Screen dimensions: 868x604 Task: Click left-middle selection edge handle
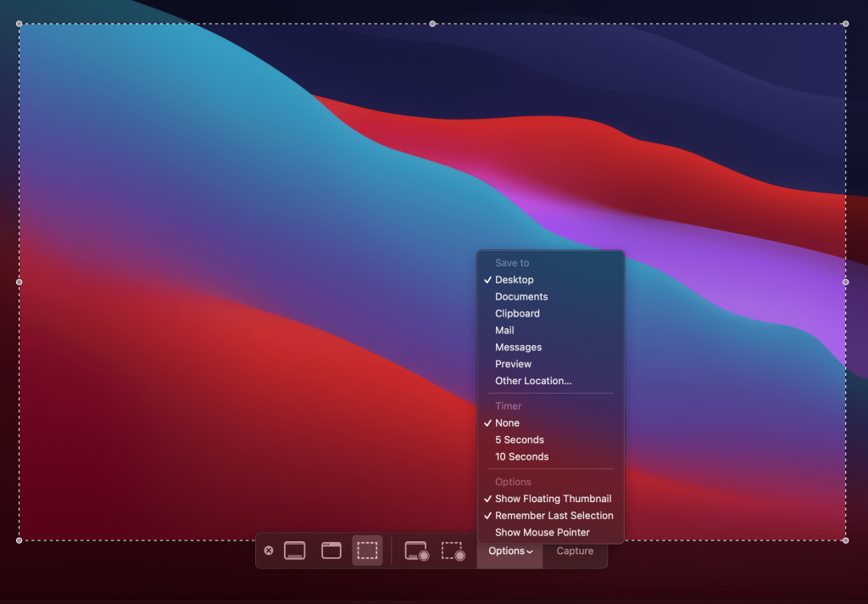19,282
